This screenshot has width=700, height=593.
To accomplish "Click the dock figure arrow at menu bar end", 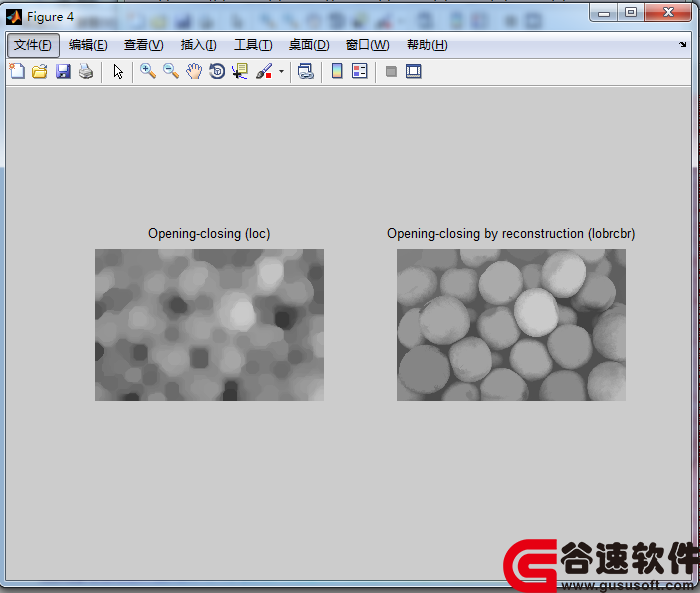I will click(x=682, y=44).
